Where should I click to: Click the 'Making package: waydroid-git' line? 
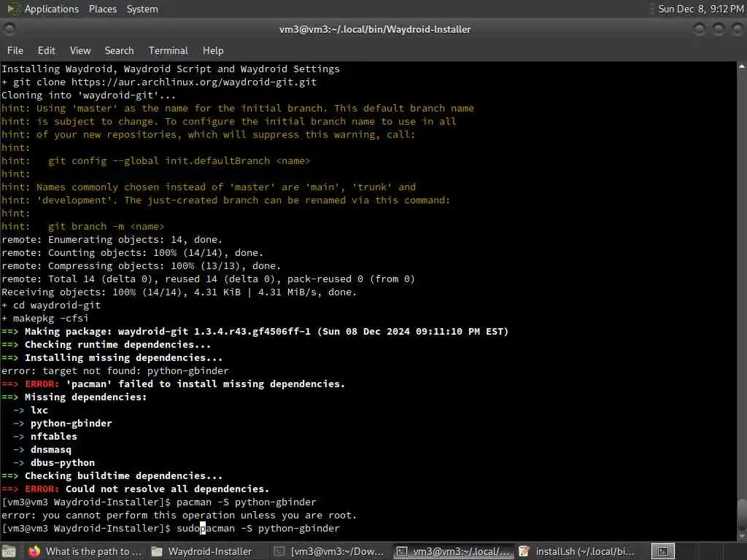coord(255,332)
